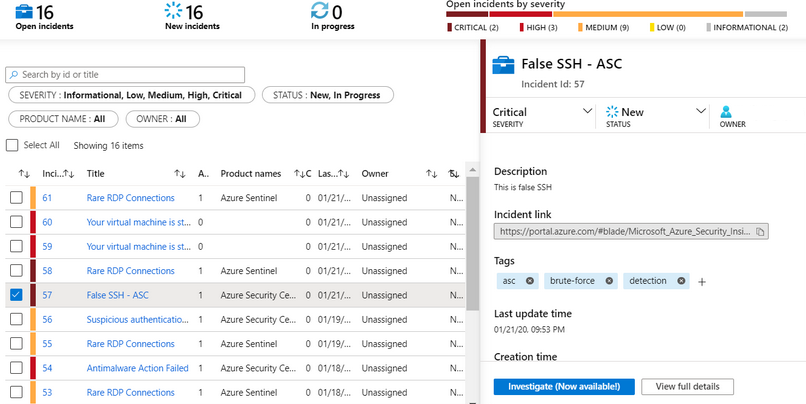Add a new tag with plus icon
806x404 pixels.
[702, 282]
